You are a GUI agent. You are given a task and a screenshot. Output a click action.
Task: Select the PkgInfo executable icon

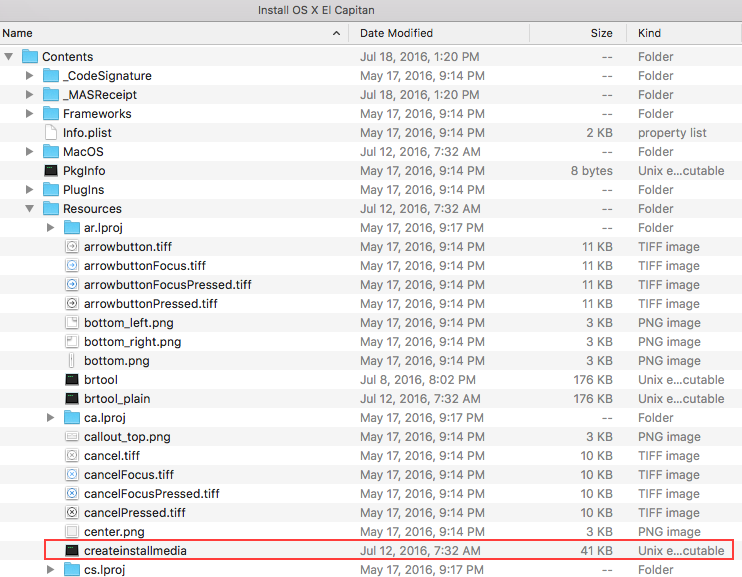(51, 170)
